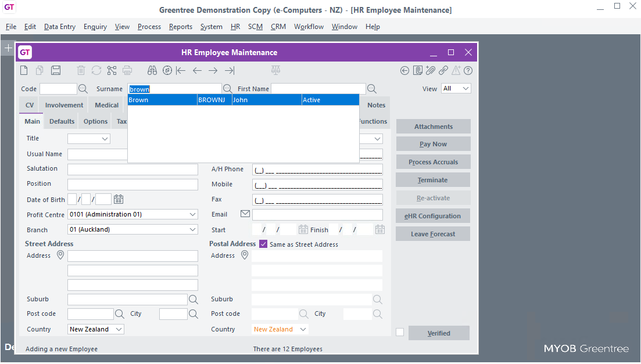Viewport: 641px width, 364px height.
Task: Open the Enquiry menu
Action: [95, 27]
